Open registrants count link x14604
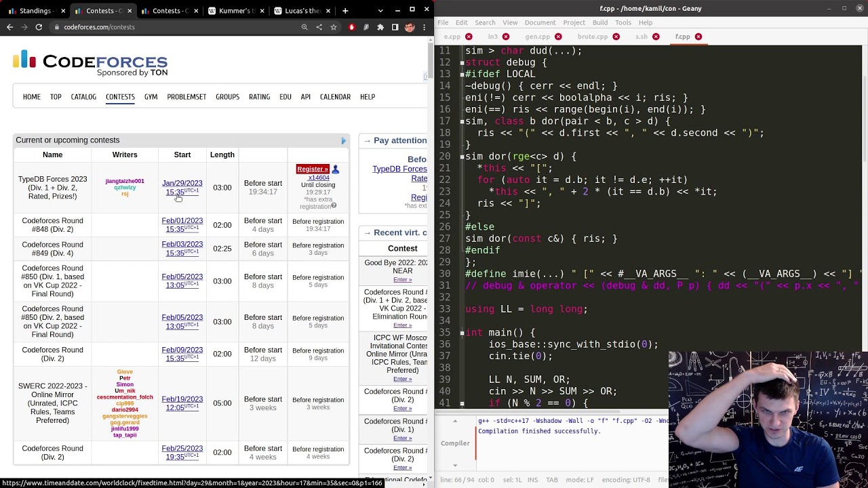Image resolution: width=868 pixels, height=488 pixels. point(319,178)
